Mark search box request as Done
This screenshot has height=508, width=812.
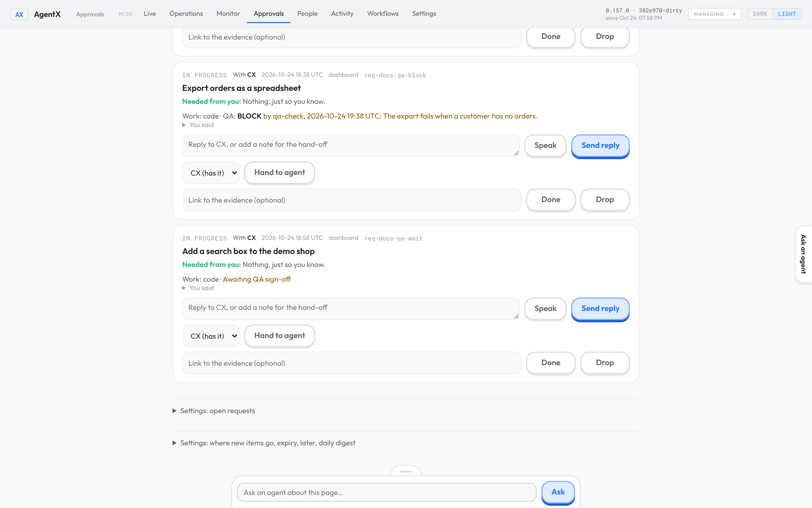pyautogui.click(x=551, y=363)
